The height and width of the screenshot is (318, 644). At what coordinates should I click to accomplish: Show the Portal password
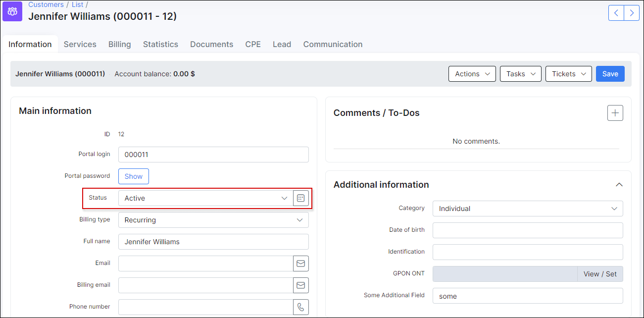point(133,176)
